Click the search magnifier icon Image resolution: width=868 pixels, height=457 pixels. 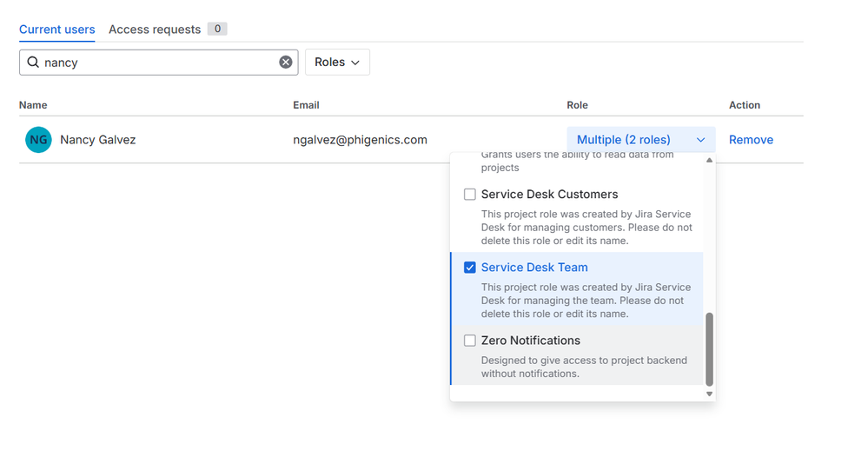click(x=33, y=62)
